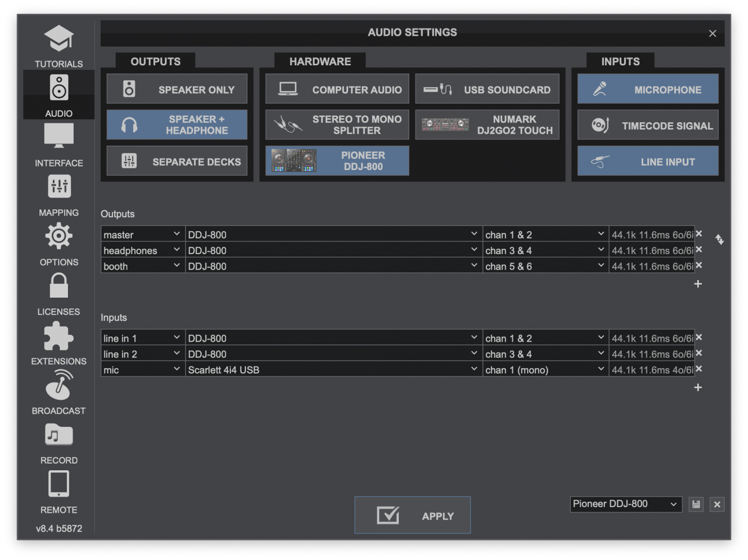
Task: Open headphones row chan 3 & 4 dropdown
Action: click(x=545, y=250)
